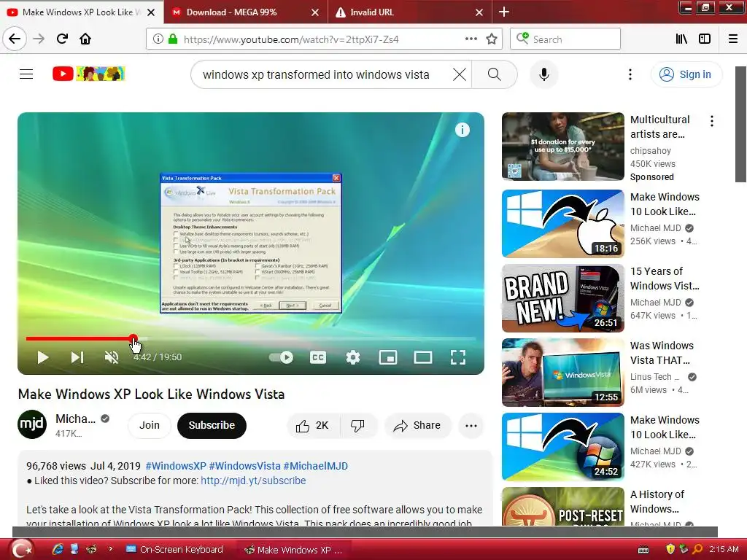Image resolution: width=747 pixels, height=560 pixels.
Task: Click the browser Forward arrow
Action: coord(39,39)
